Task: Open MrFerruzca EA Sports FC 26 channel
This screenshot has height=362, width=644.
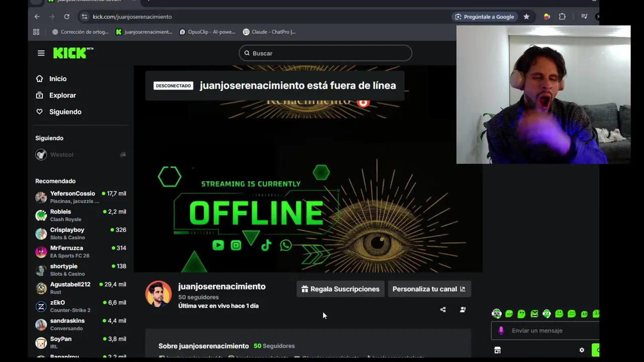Action: [80, 251]
